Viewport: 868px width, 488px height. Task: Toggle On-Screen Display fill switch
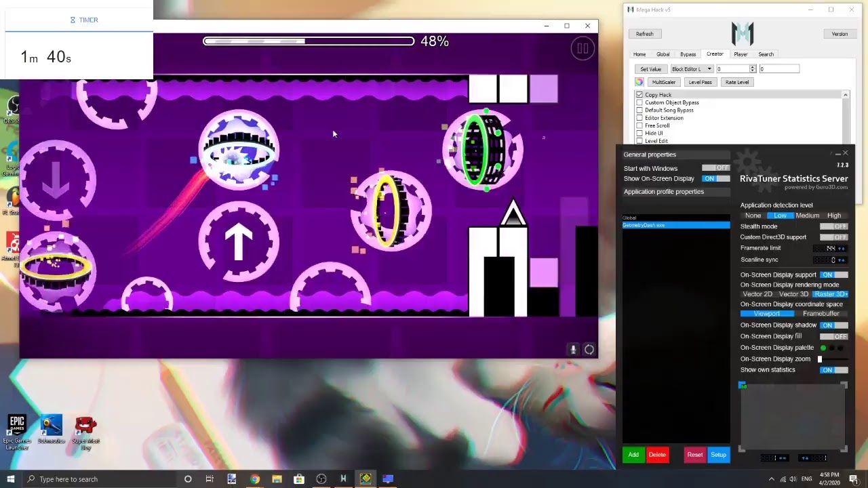click(x=834, y=336)
